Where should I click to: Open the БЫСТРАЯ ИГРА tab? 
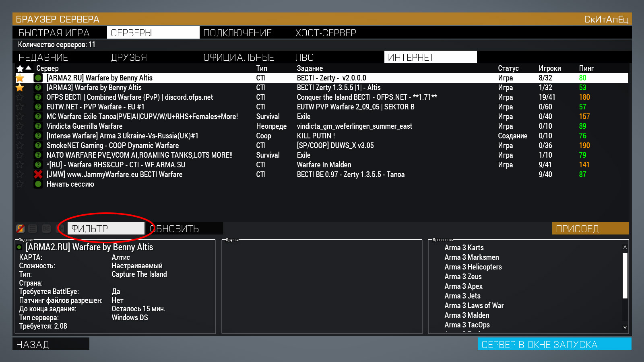click(60, 33)
